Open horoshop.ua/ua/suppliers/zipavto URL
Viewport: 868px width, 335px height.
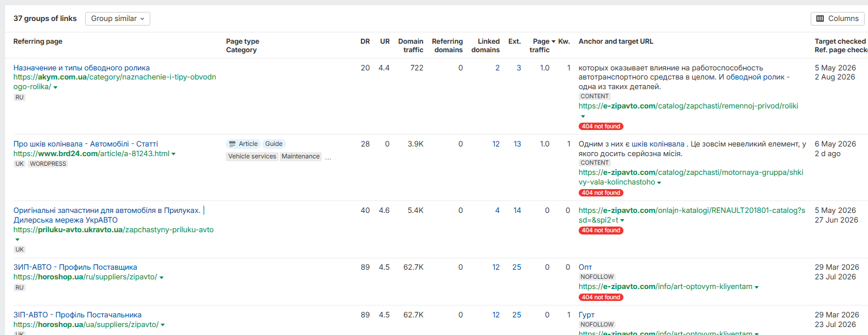(x=86, y=325)
